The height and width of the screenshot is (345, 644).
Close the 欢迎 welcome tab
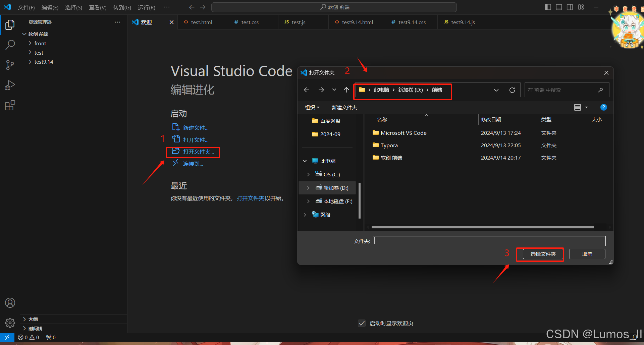click(171, 22)
